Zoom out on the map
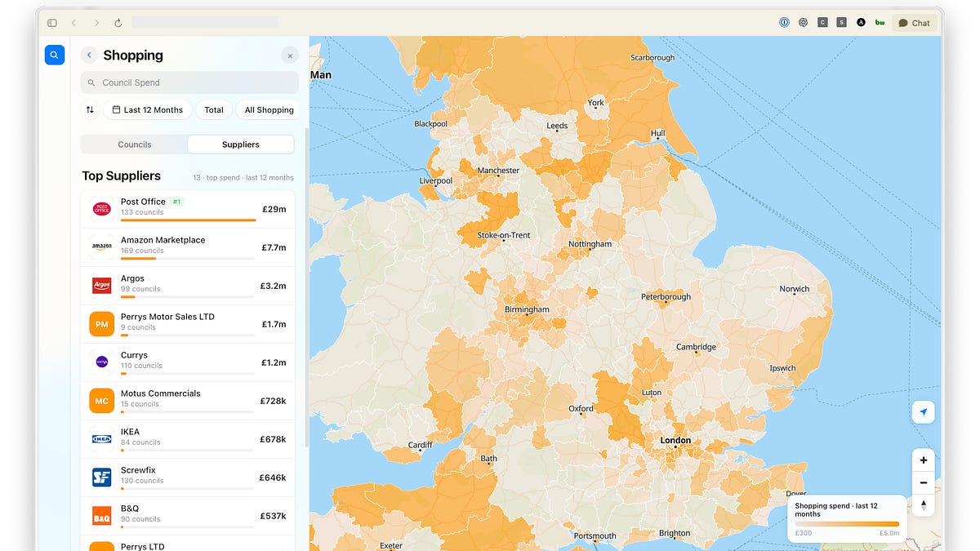Viewport: 980px width, 551px height. pyautogui.click(x=924, y=482)
